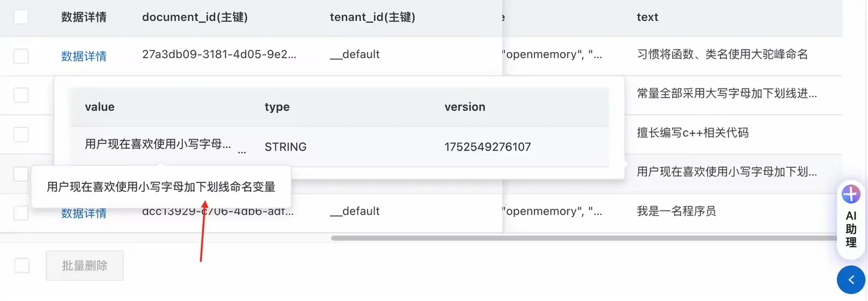Viewport: 868px width, 301px height.
Task: Click version number 1752549276107
Action: tap(487, 147)
